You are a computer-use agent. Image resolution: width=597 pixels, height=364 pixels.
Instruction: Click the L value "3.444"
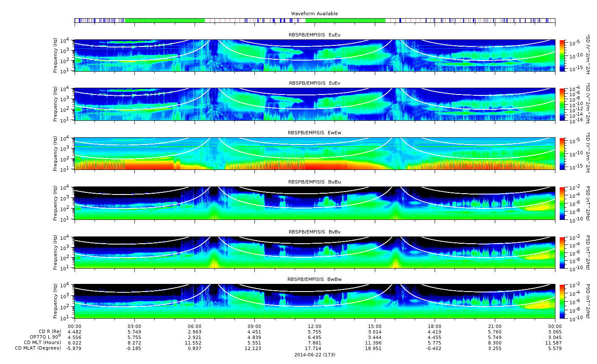[375, 337]
